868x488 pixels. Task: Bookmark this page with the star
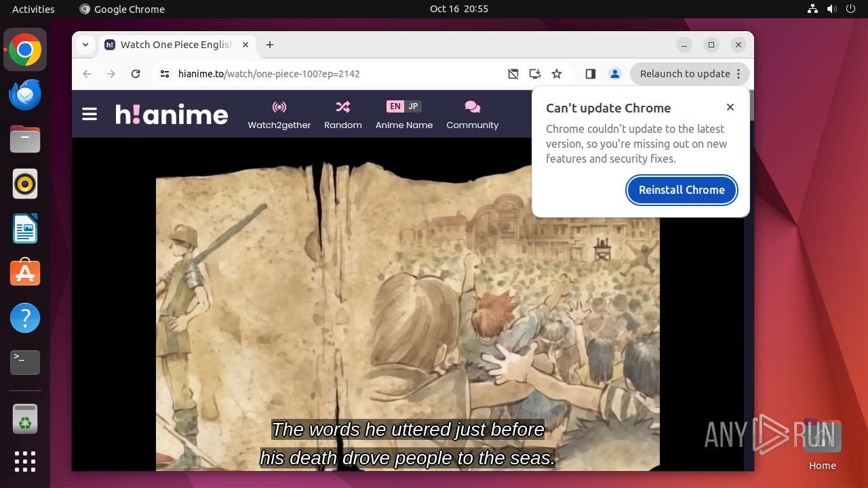pyautogui.click(x=557, y=74)
